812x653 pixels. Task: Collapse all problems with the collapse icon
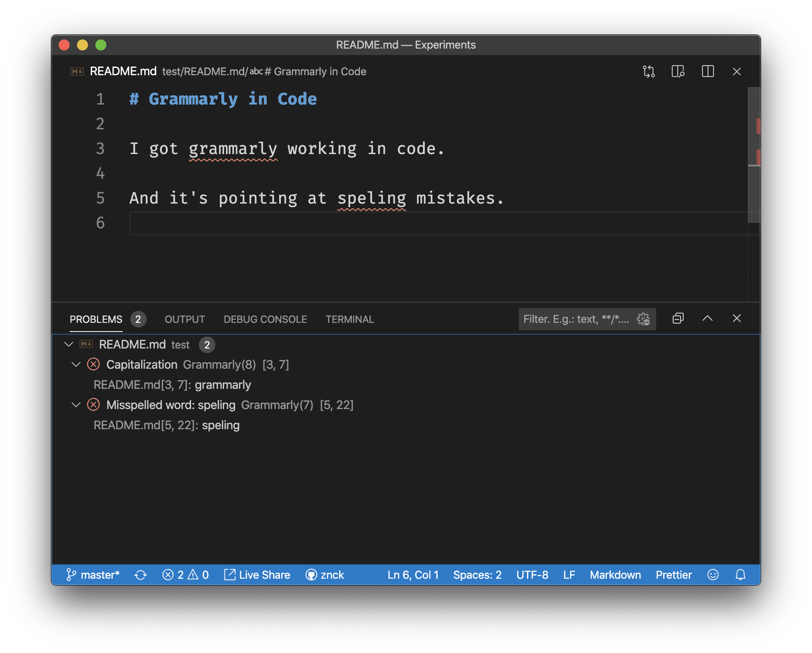[x=678, y=319]
